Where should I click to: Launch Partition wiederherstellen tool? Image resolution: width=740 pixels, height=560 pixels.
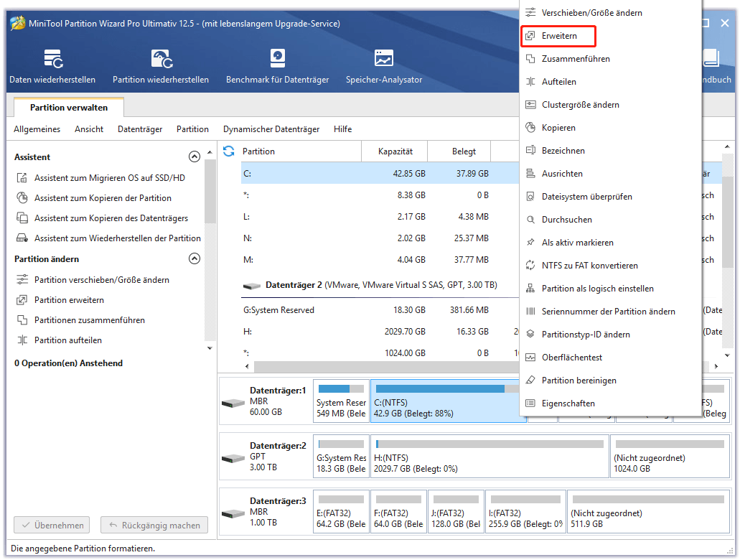tap(161, 66)
